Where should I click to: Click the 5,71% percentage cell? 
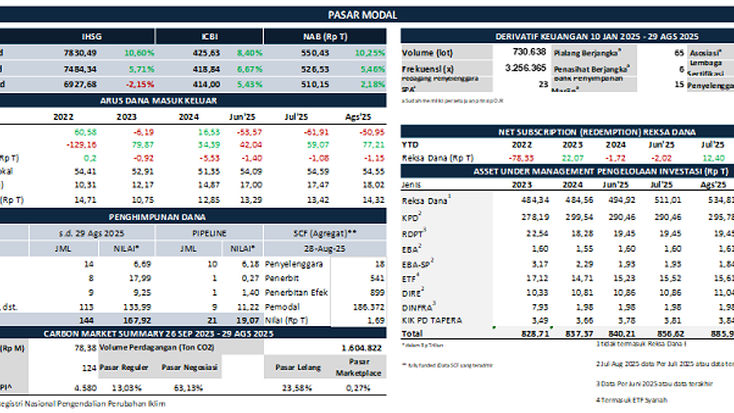click(x=141, y=69)
